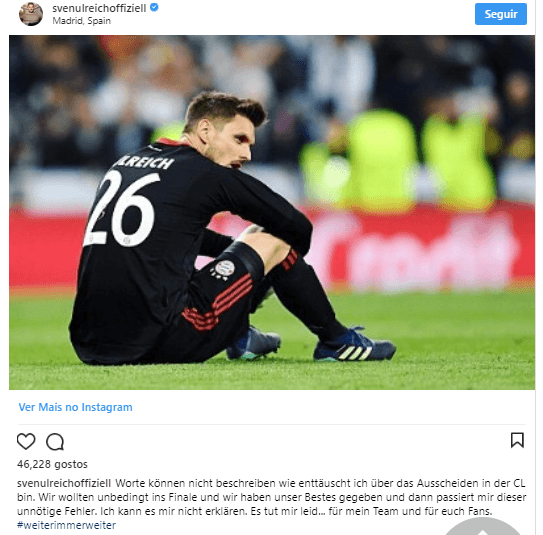Screen dimensions: 543x535
Task: View the 46,228 gostos likes list
Action: click(52, 464)
